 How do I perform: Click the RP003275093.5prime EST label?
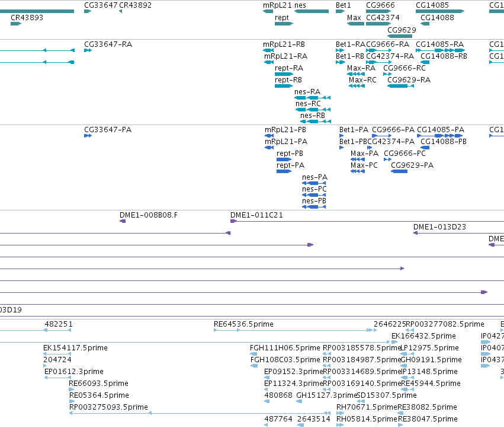[x=108, y=407]
